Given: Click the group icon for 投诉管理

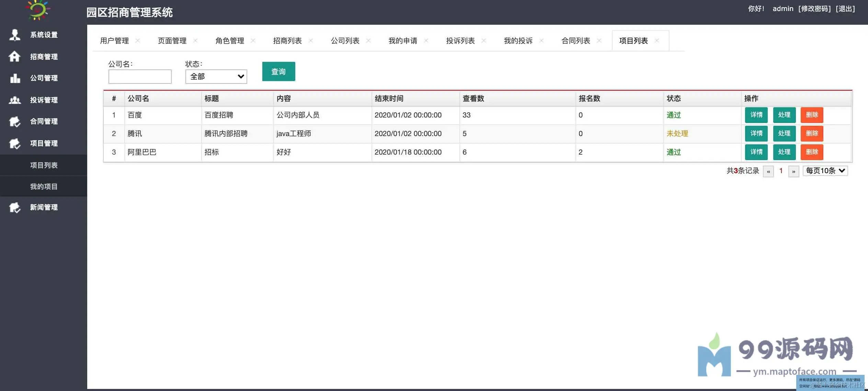Looking at the screenshot, I should (14, 100).
